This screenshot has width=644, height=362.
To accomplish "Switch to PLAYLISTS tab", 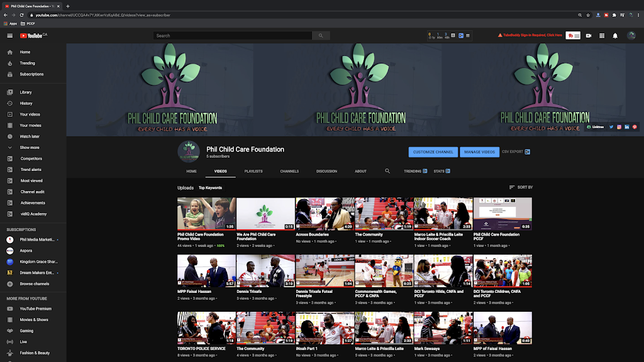I will tap(253, 171).
